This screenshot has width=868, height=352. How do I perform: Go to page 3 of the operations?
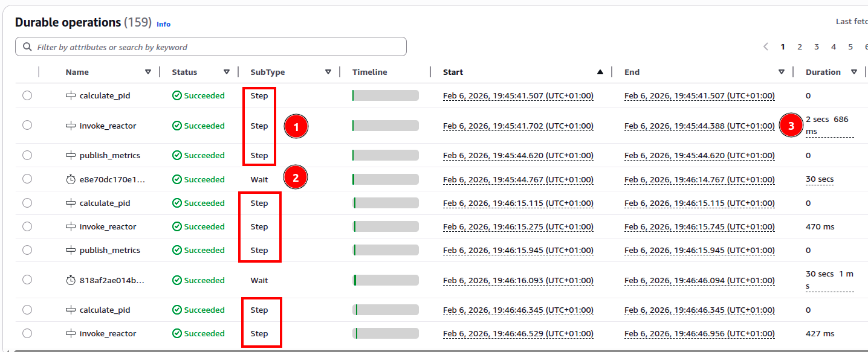tap(817, 46)
